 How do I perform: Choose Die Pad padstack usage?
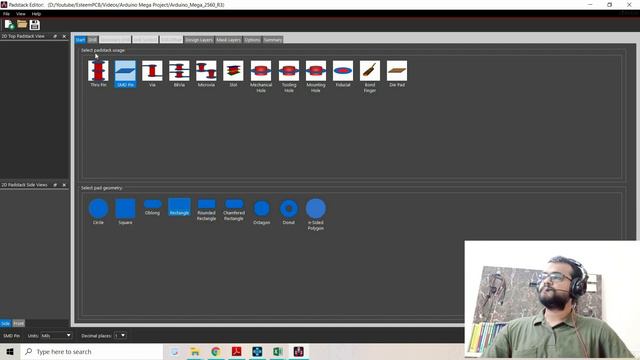(x=397, y=73)
